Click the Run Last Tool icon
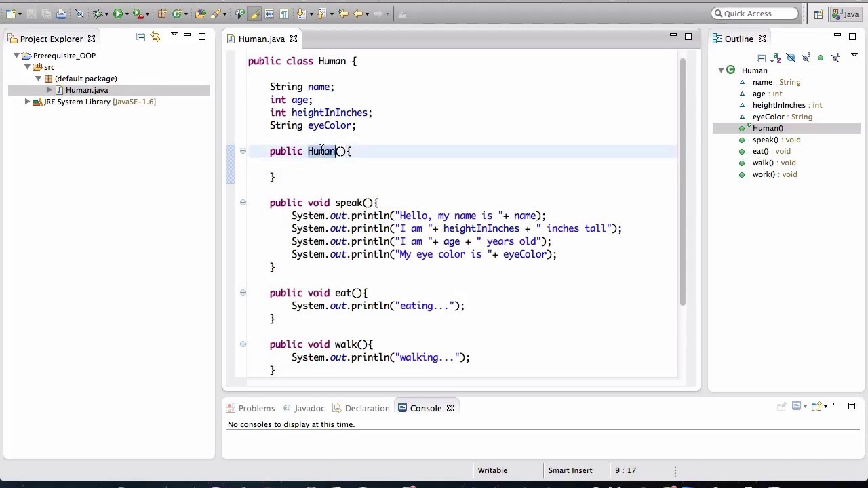Image resolution: width=868 pixels, height=488 pixels. point(137,14)
